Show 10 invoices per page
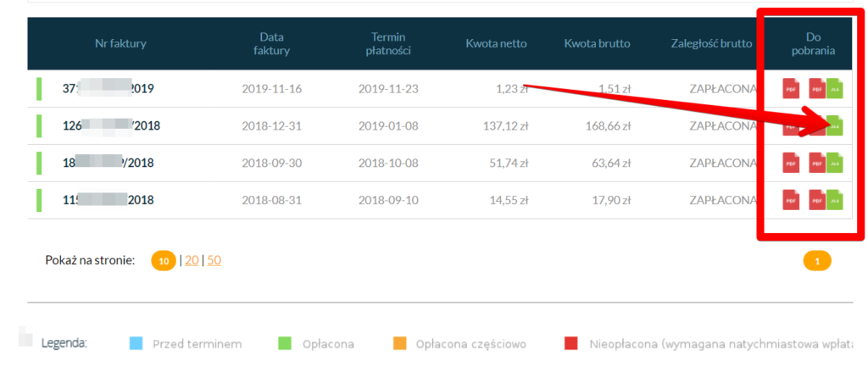Viewport: 868px width, 372px height. pyautogui.click(x=163, y=261)
